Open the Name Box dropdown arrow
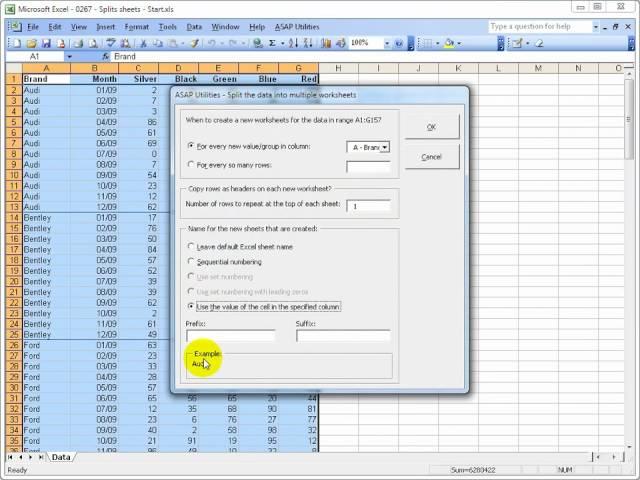Image resolution: width=640 pixels, height=480 pixels. [69, 56]
